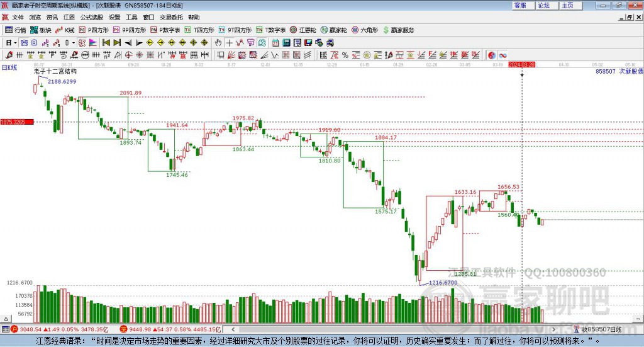The image size is (644, 347).
Task: Open the T数字表 tool
Action: [x=270, y=30]
